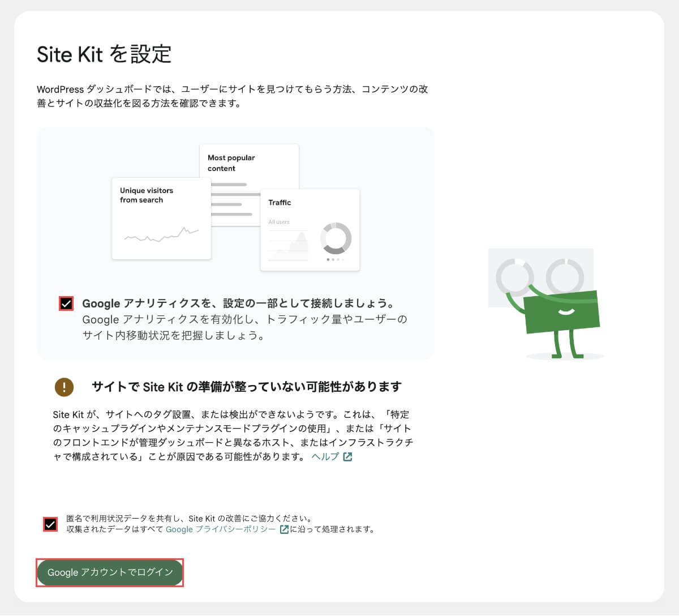This screenshot has width=679, height=616.
Task: Click the Unique visitors from search card
Action: tap(161, 219)
